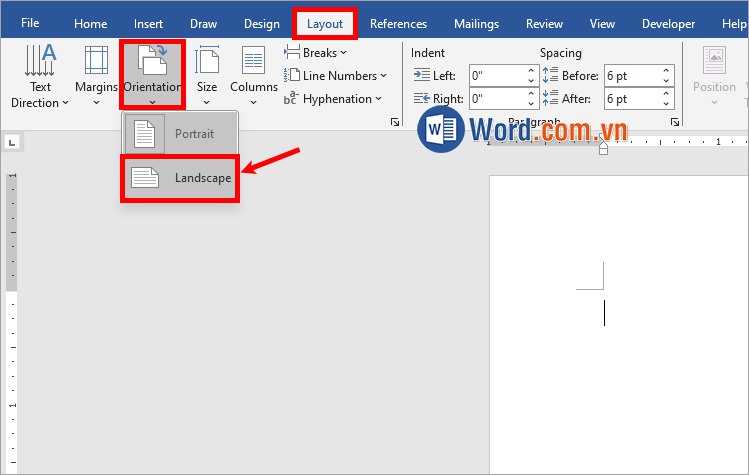The width and height of the screenshot is (749, 475).
Task: Switch to the Insert tab
Action: click(149, 24)
